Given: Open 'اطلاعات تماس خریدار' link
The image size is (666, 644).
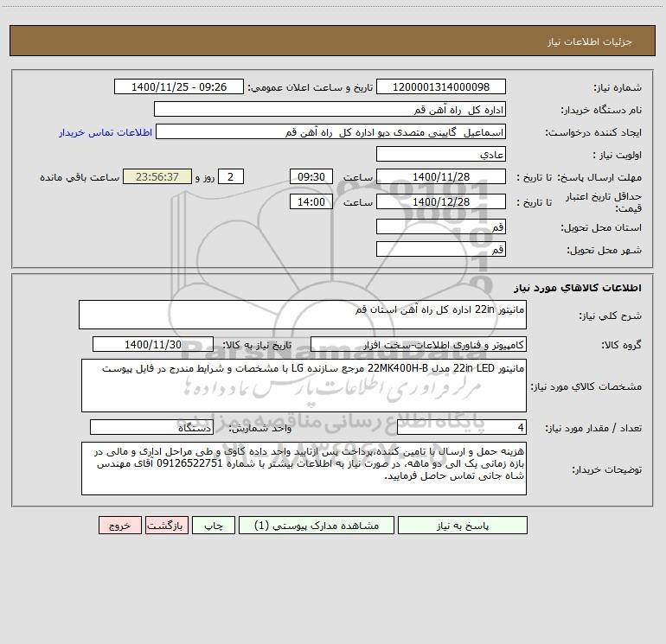Looking at the screenshot, I should pos(106,132).
